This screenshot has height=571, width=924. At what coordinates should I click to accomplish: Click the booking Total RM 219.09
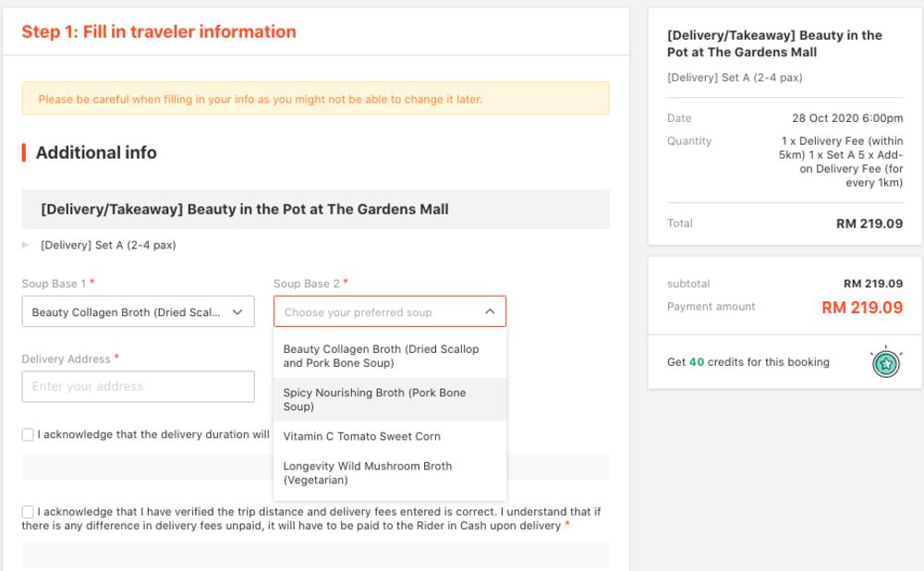point(869,223)
